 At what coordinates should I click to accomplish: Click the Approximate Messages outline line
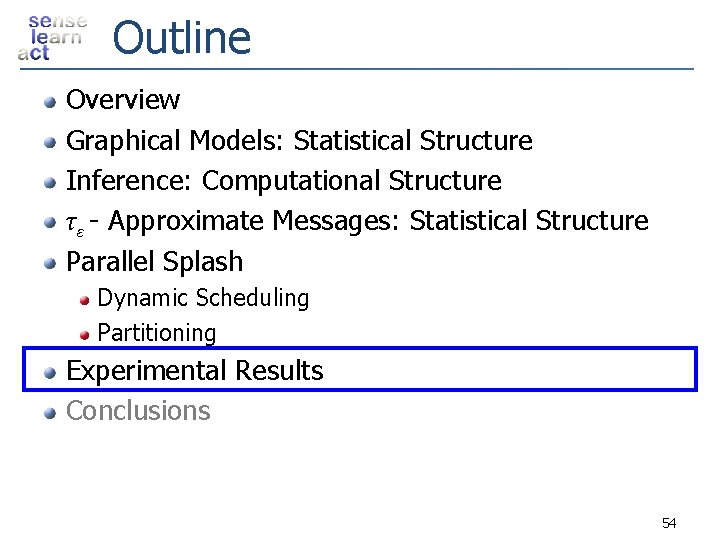click(x=357, y=221)
